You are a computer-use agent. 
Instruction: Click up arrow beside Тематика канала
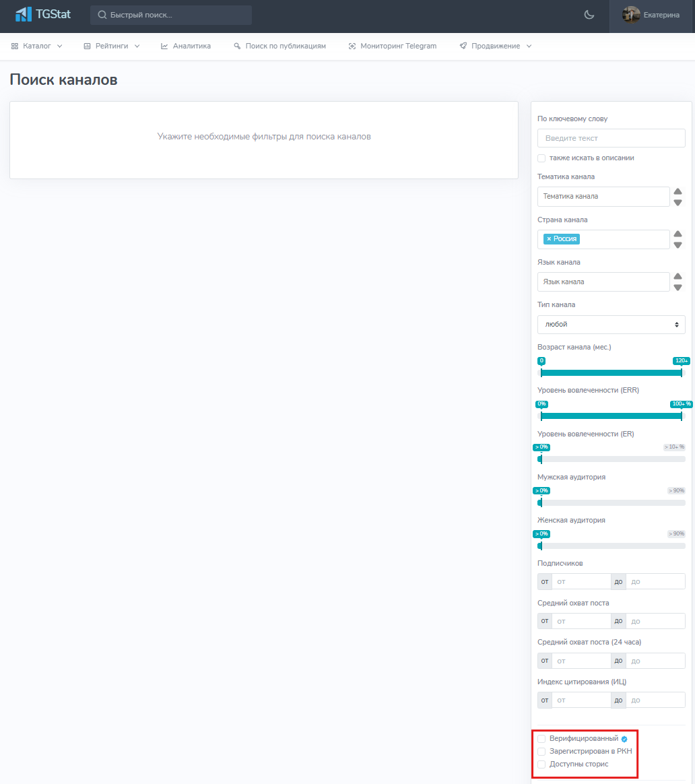(677, 192)
